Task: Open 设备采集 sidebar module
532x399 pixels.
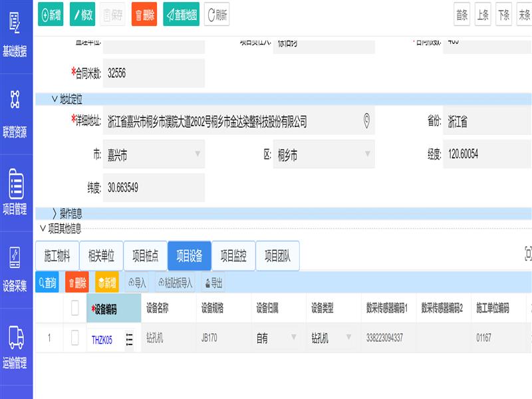Action: point(15,269)
